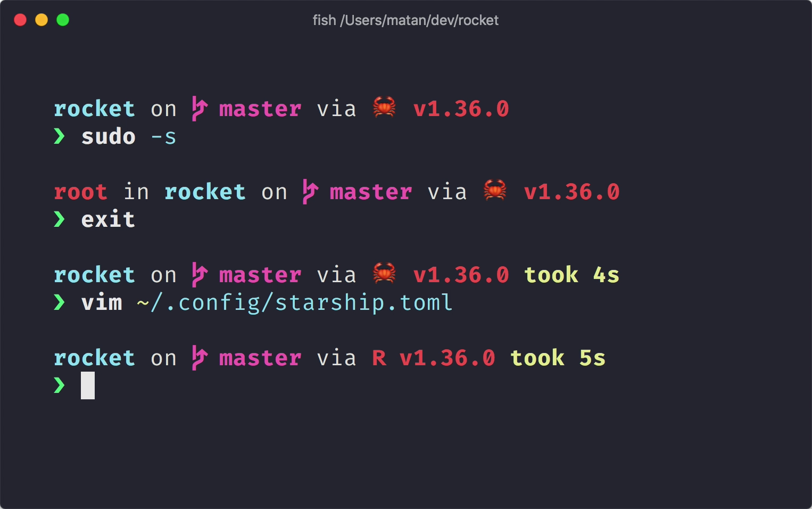Screen dimensions: 812x509
Task: Click the branch symbol on the last prompt line
Action: 199,358
